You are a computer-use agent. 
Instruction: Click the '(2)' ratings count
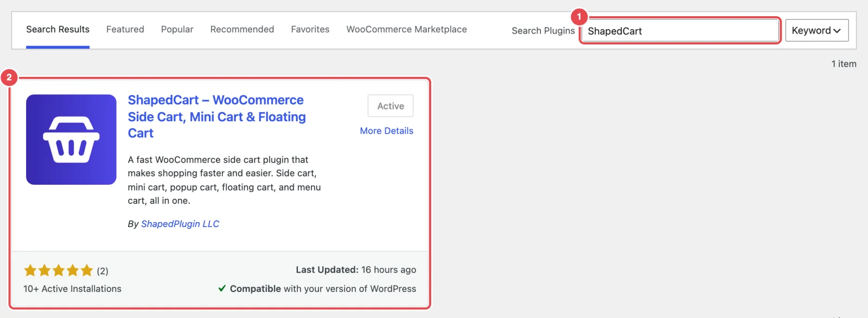point(103,271)
